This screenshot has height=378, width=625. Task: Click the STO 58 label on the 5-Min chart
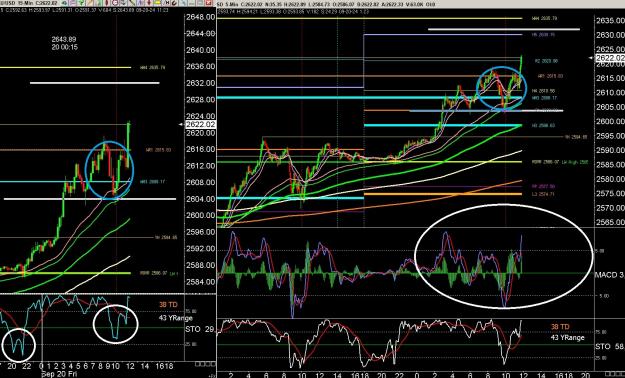609,346
